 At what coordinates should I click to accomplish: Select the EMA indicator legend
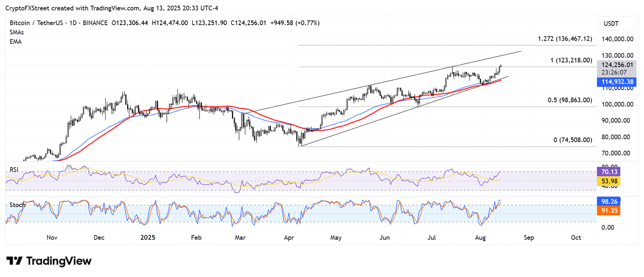click(15, 41)
